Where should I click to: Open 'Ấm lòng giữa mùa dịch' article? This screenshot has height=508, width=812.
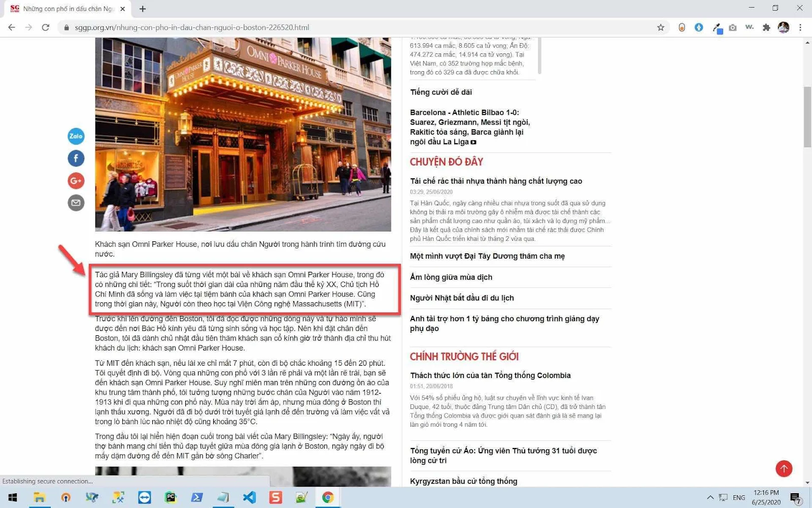pos(451,277)
